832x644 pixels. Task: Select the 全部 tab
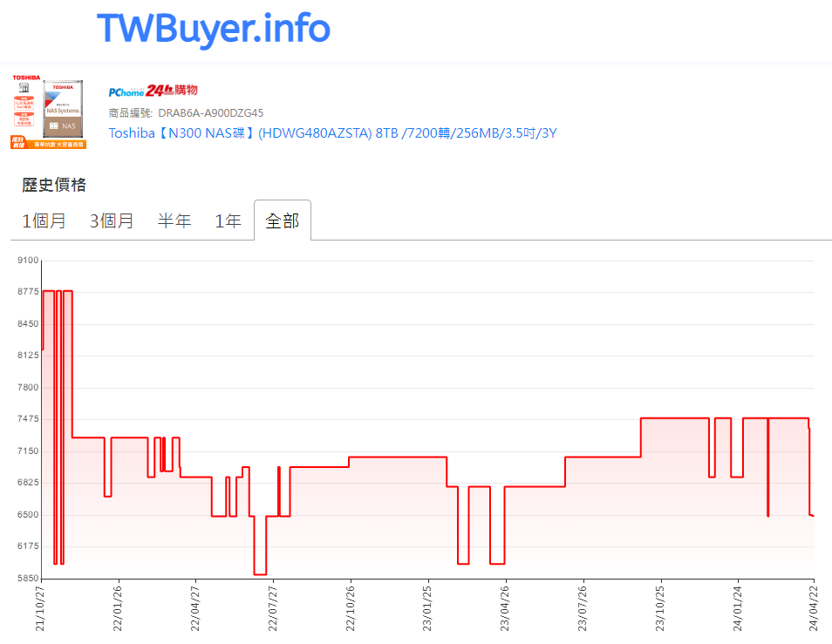coord(282,220)
